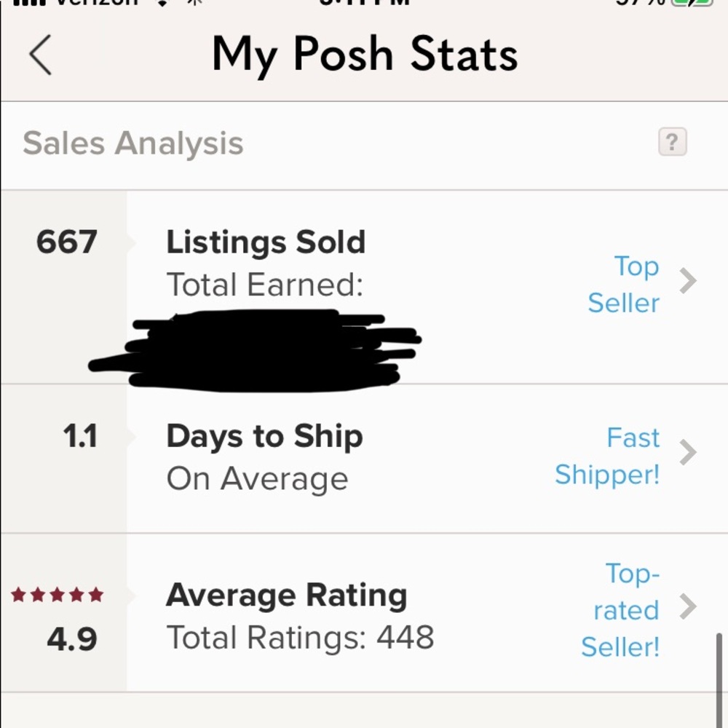Tap the battery status icon
This screenshot has height=728, width=728.
[692, 2]
